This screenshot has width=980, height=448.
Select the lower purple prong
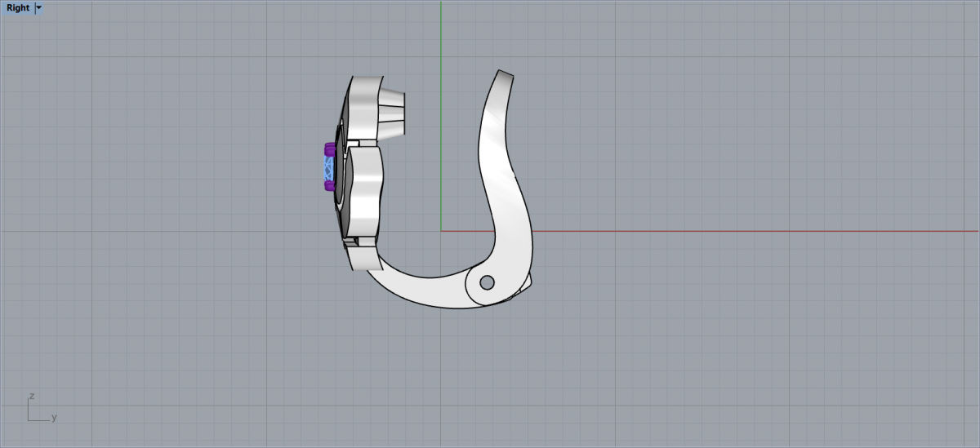329,187
